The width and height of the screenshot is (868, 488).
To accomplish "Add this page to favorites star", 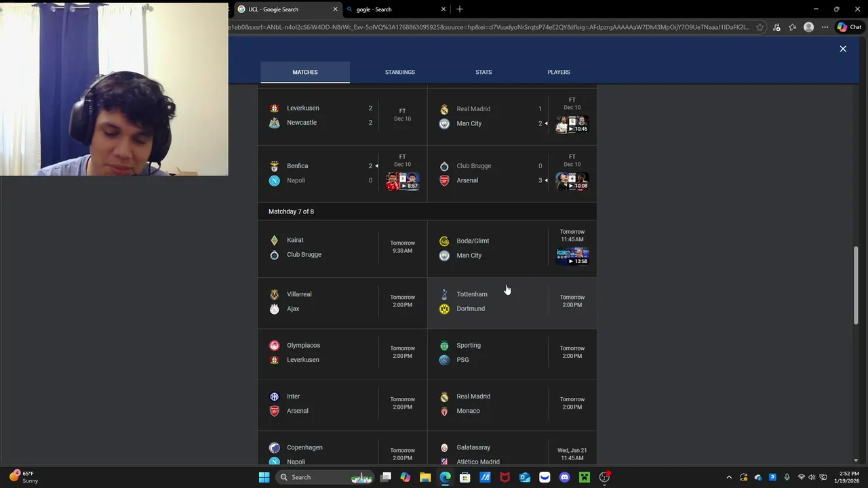I will pyautogui.click(x=760, y=27).
